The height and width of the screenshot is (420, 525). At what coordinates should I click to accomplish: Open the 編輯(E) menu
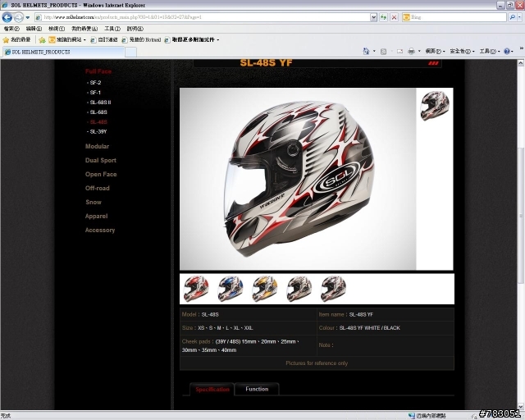[x=34, y=29]
